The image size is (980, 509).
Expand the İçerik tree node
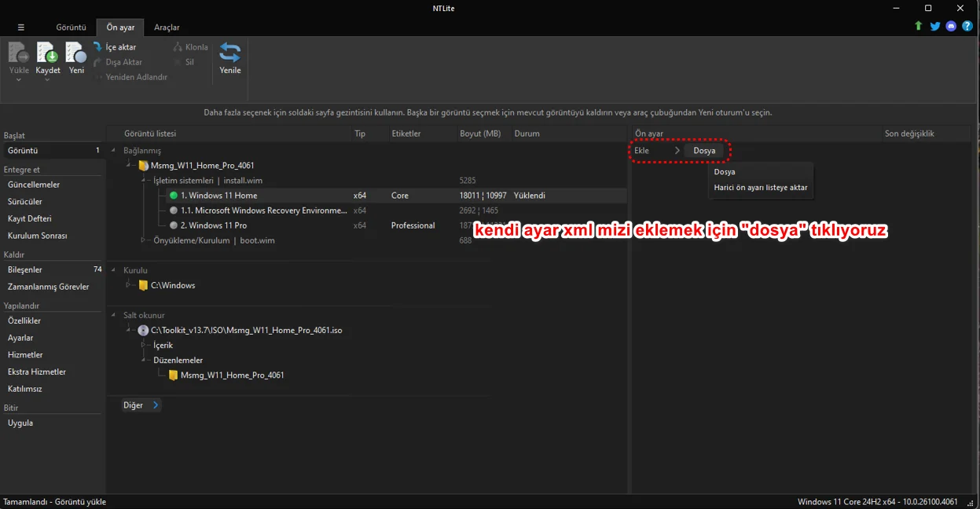(x=144, y=346)
